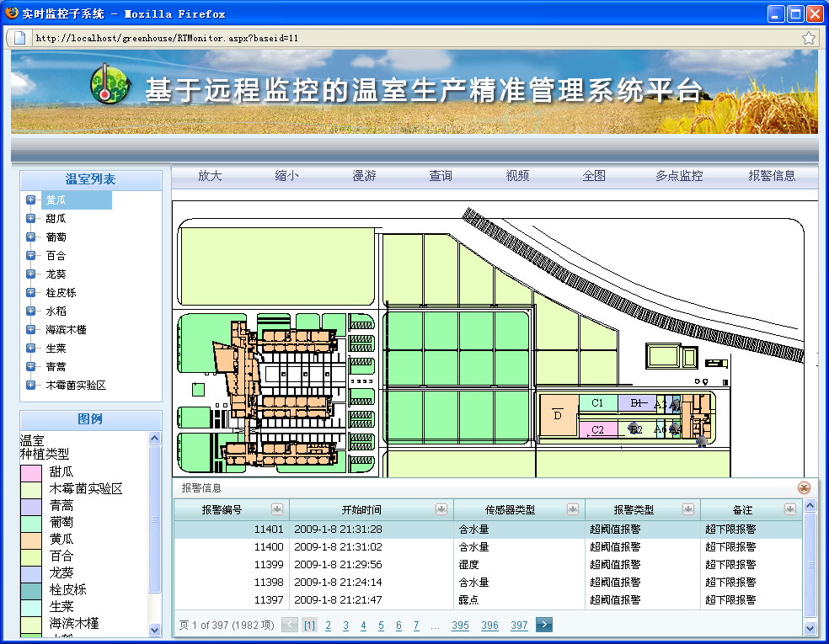
Task: Open the 传感器类型 column filter icon
Action: click(573, 509)
